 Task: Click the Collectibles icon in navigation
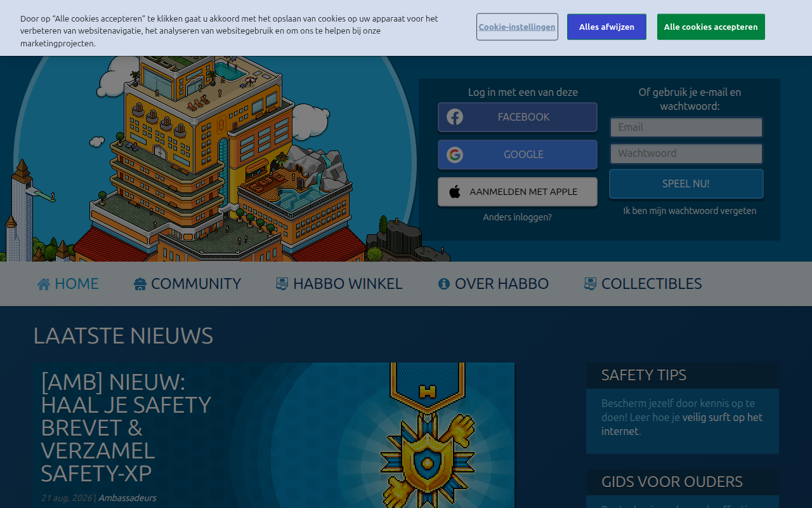[591, 284]
